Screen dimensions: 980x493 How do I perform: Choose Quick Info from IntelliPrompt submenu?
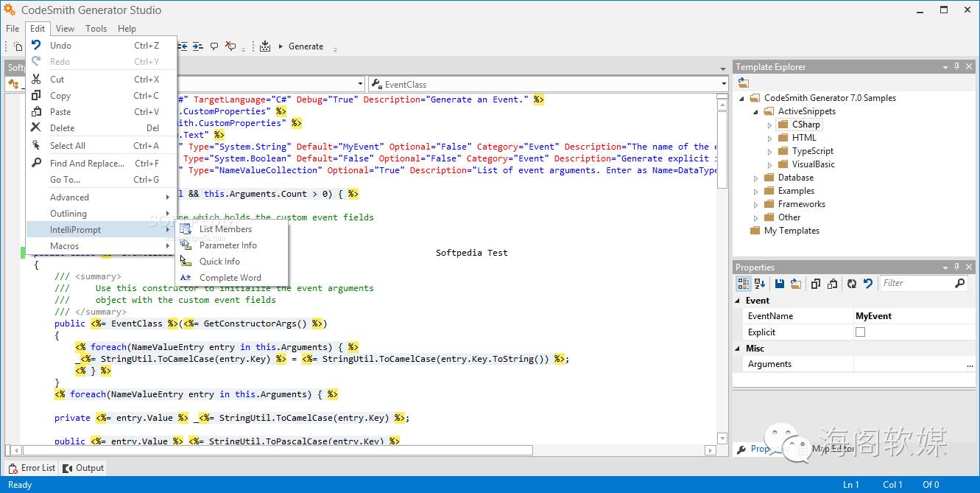point(219,262)
